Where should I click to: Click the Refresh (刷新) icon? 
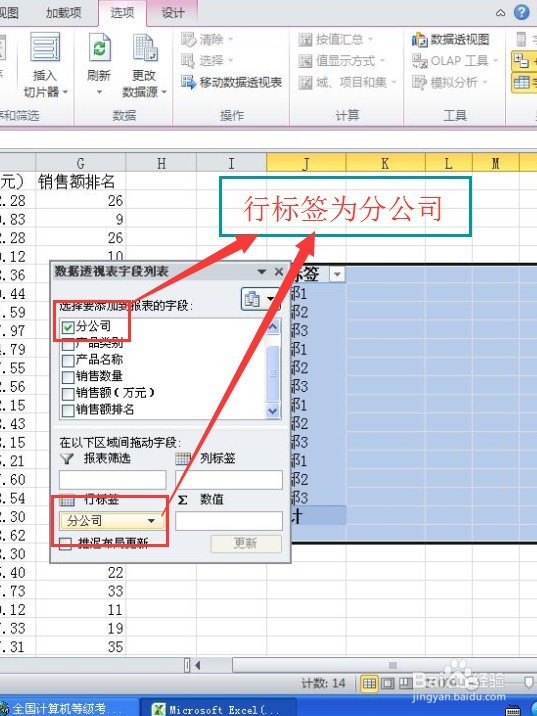pyautogui.click(x=99, y=48)
